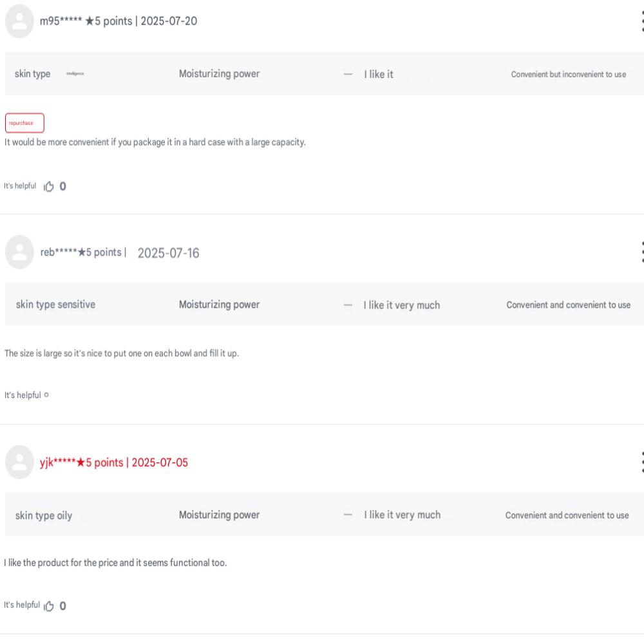This screenshot has height=644, width=644.
Task: Click "skin type sensitive" attribute
Action: 55,305
